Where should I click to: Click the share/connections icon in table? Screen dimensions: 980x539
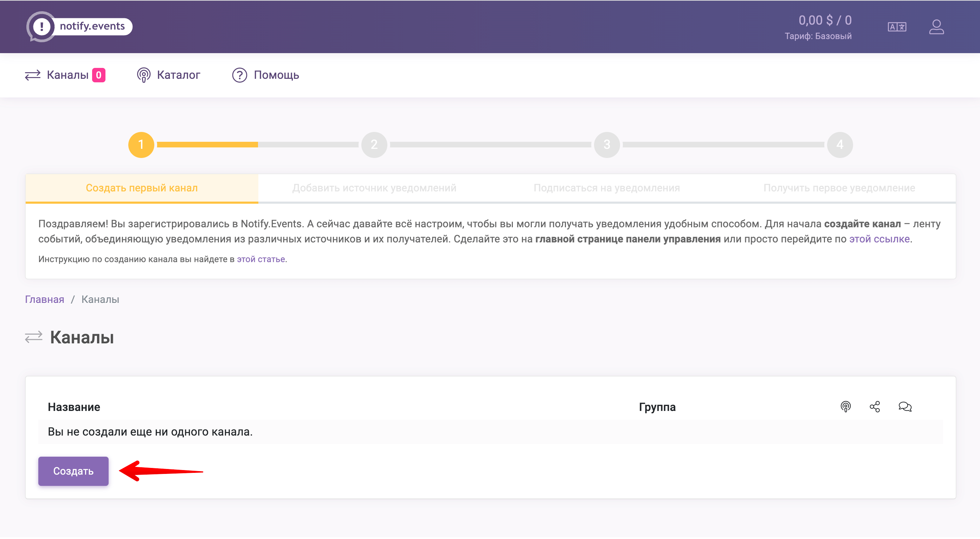click(875, 406)
